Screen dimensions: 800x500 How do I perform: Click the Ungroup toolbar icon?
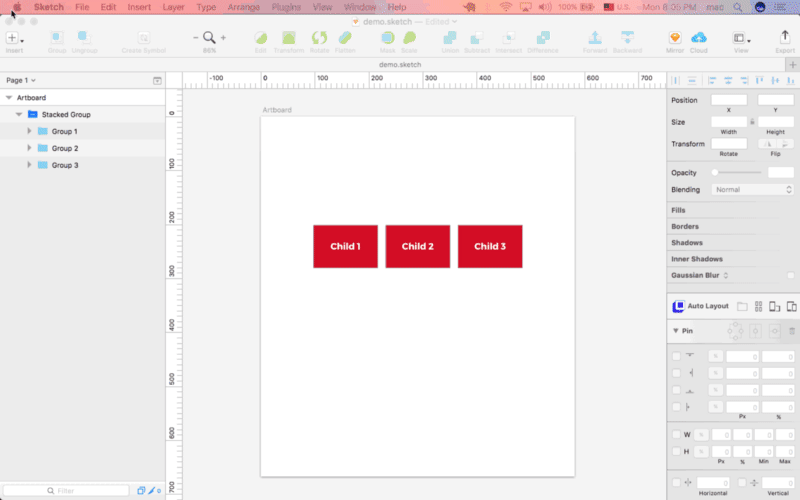pyautogui.click(x=84, y=38)
